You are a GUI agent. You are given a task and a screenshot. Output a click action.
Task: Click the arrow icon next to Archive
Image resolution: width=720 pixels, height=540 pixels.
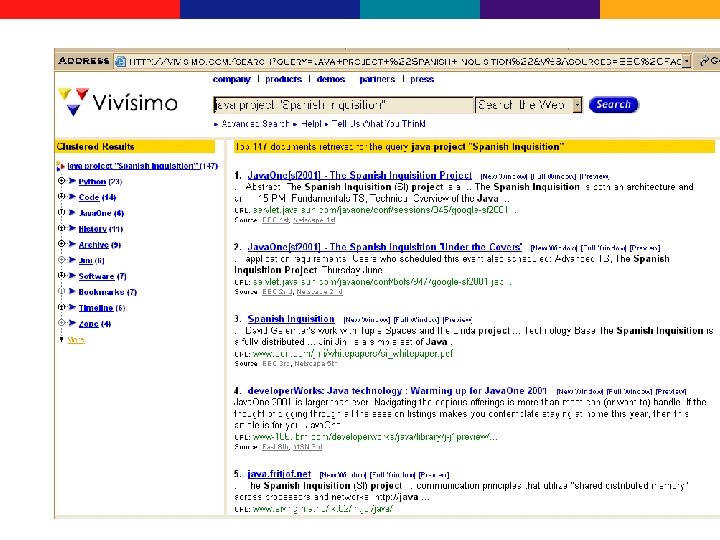click(72, 244)
